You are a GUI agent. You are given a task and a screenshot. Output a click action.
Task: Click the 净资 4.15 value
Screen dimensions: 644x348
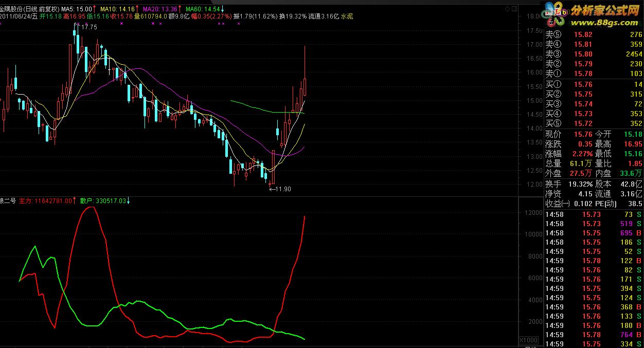[x=585, y=194]
